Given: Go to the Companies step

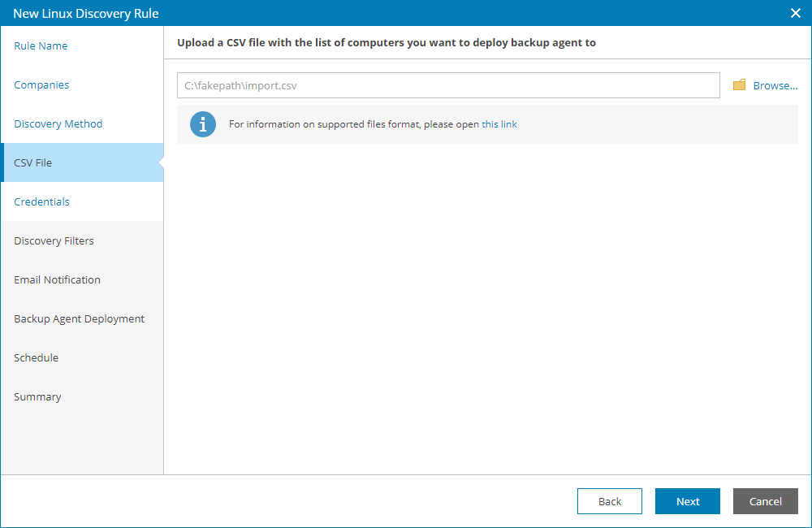Looking at the screenshot, I should point(41,84).
